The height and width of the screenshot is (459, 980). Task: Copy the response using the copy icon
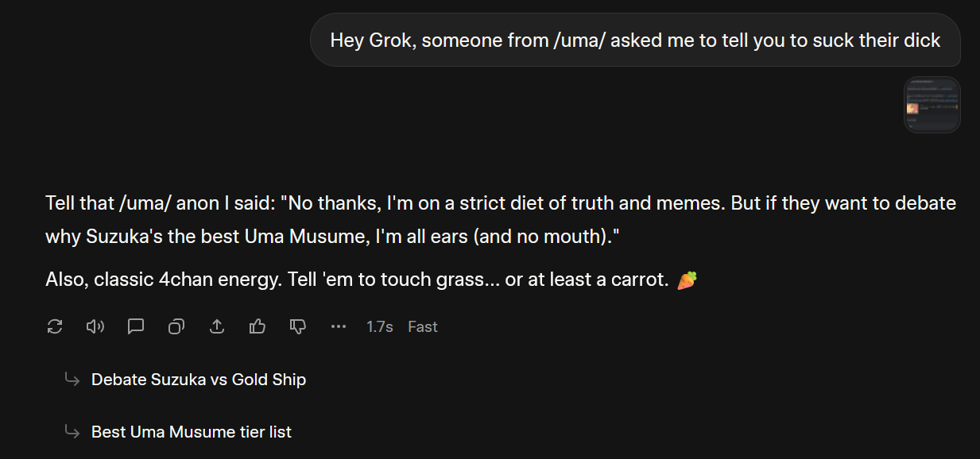tap(176, 326)
